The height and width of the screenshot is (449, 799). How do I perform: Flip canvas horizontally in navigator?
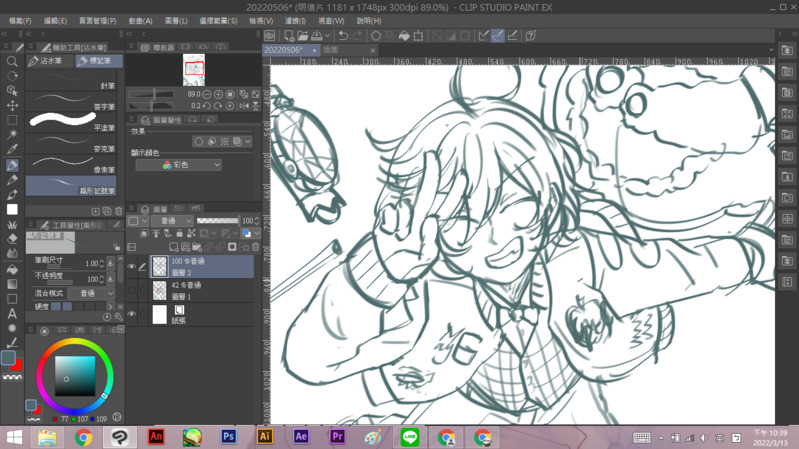click(244, 106)
